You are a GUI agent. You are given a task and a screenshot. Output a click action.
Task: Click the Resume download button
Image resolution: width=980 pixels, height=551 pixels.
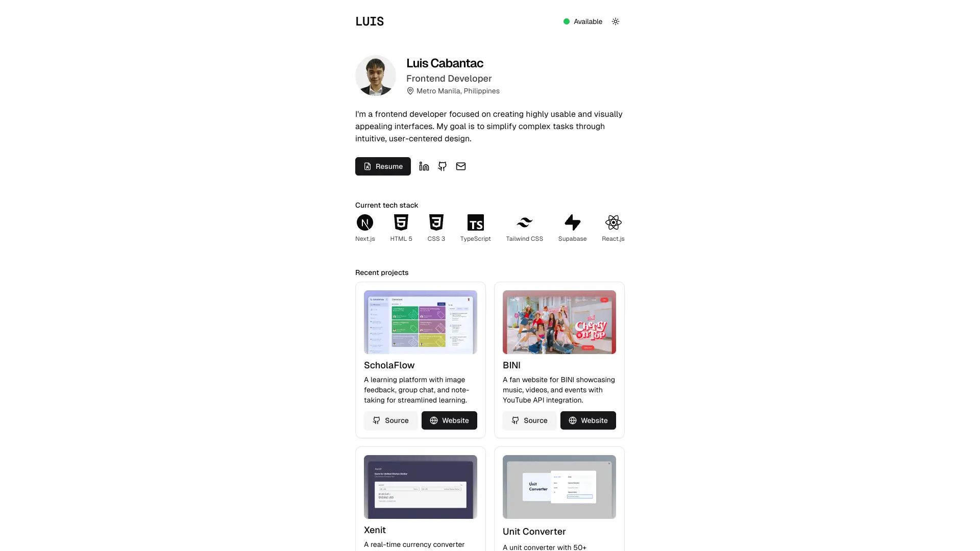tap(382, 166)
